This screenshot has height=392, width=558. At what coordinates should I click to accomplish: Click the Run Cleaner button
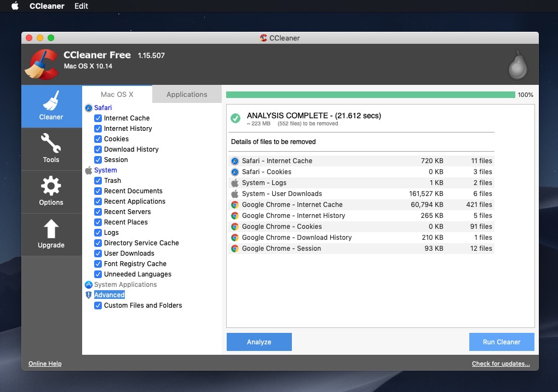501,342
